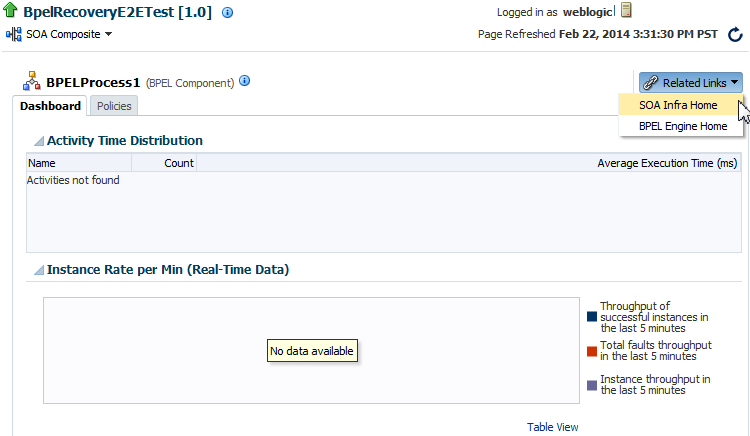750x436 pixels.
Task: Click server icon next to weblogic
Action: tap(626, 10)
